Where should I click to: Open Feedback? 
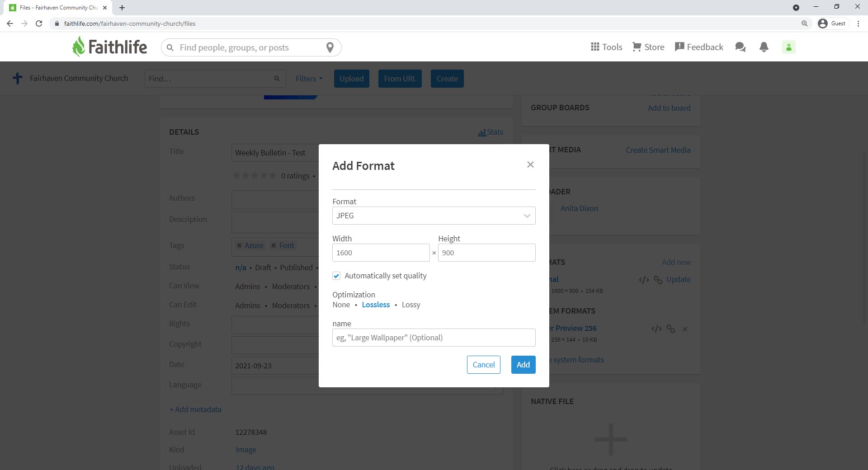[x=698, y=47]
